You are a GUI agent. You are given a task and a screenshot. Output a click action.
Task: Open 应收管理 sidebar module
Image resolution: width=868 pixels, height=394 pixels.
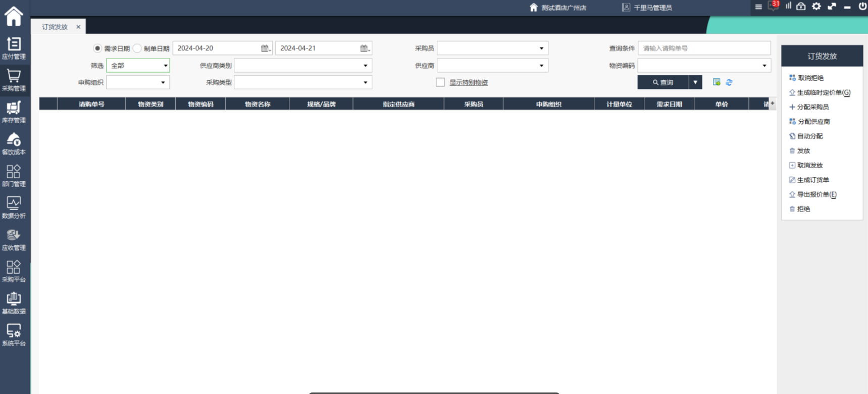coord(14,239)
